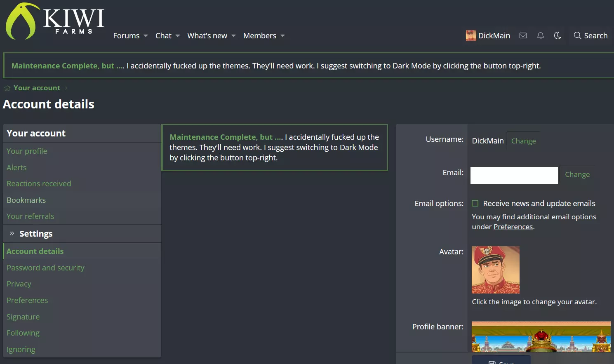Open Bookmarks in the sidebar
The width and height of the screenshot is (614, 364).
click(26, 200)
